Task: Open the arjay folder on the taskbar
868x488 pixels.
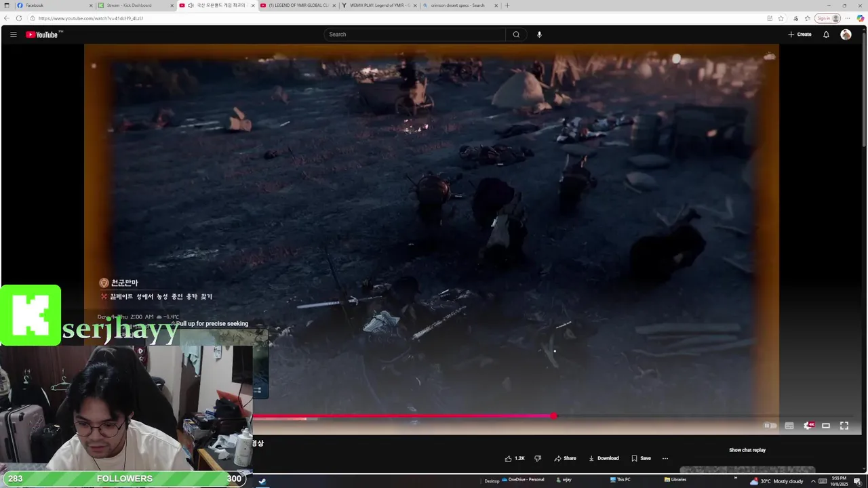Action: pyautogui.click(x=563, y=480)
